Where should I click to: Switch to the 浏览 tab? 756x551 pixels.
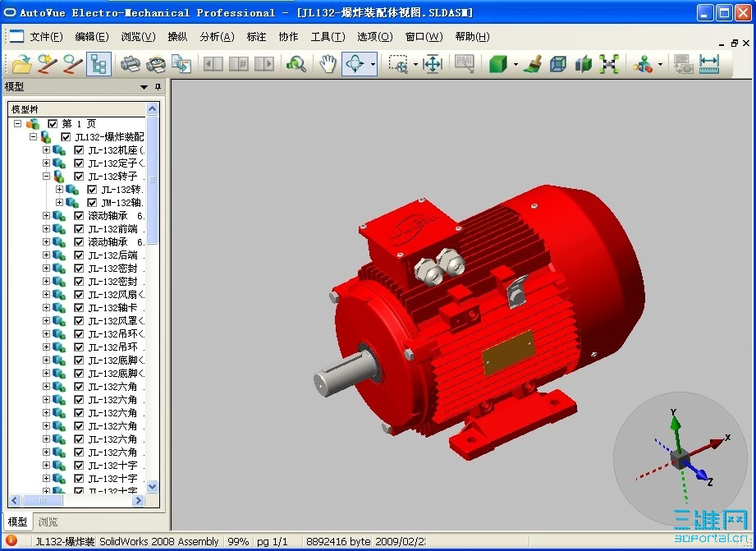click(48, 521)
